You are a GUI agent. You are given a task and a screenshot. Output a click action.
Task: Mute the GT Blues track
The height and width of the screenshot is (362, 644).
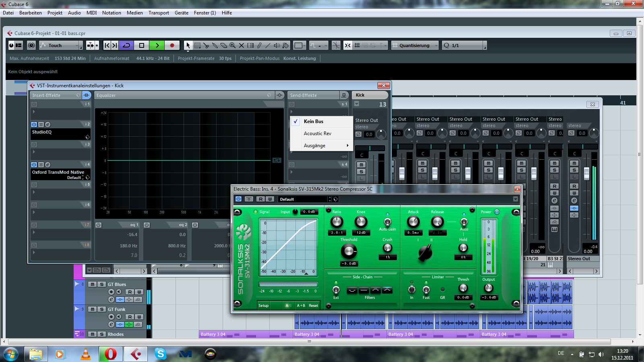point(93,284)
